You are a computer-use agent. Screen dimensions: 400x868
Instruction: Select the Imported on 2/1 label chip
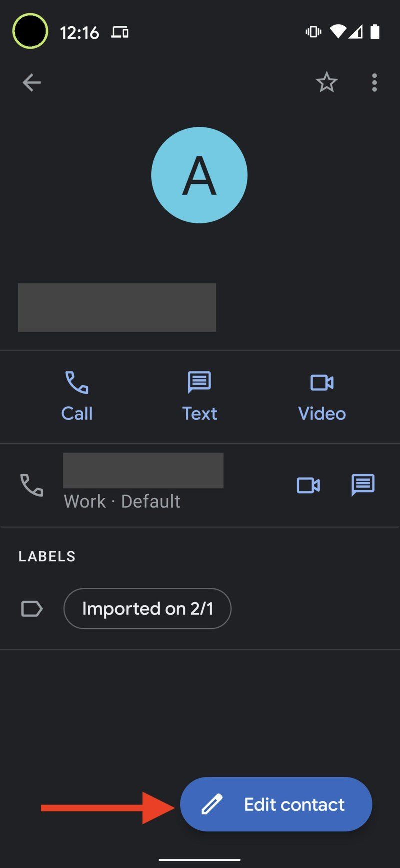(147, 608)
